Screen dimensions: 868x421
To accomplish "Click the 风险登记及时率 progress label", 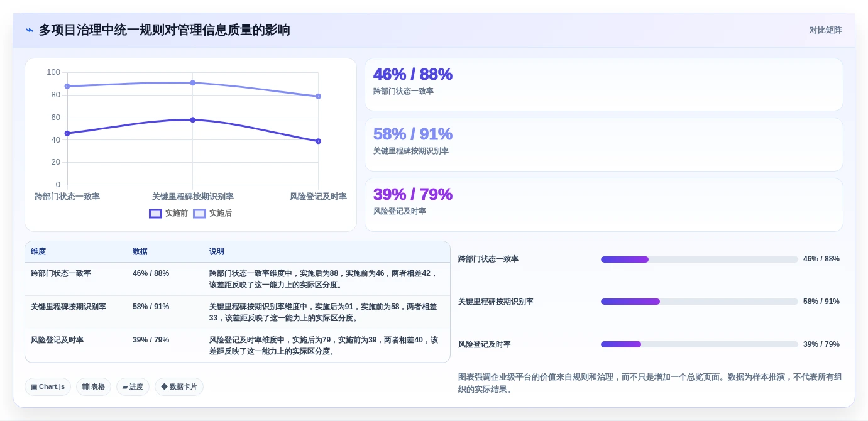I will coord(485,344).
